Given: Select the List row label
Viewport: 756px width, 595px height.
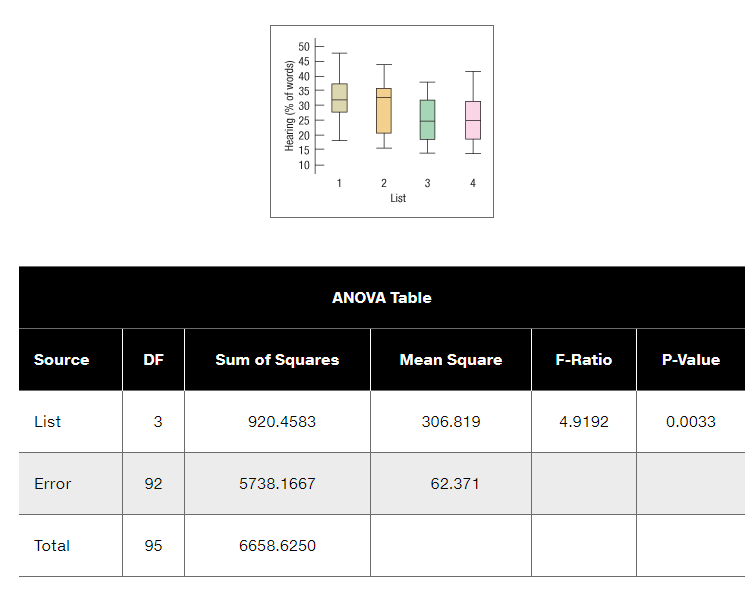Looking at the screenshot, I should (47, 421).
